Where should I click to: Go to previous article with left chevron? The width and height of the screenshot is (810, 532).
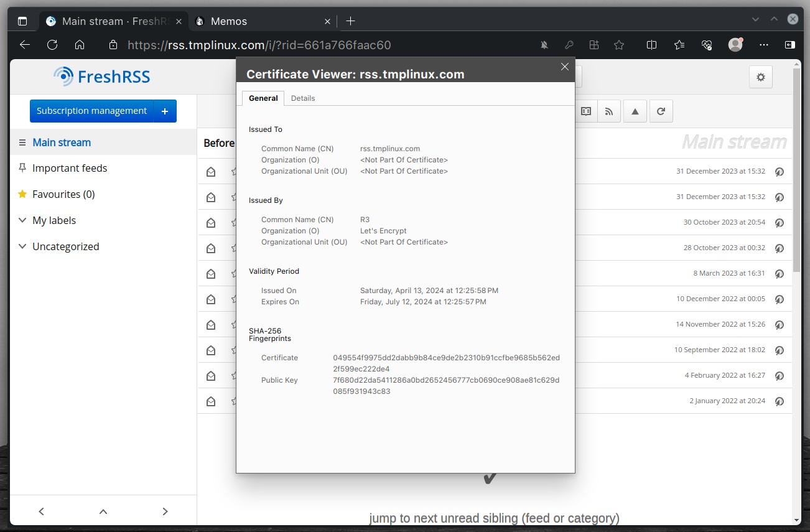pyautogui.click(x=42, y=511)
